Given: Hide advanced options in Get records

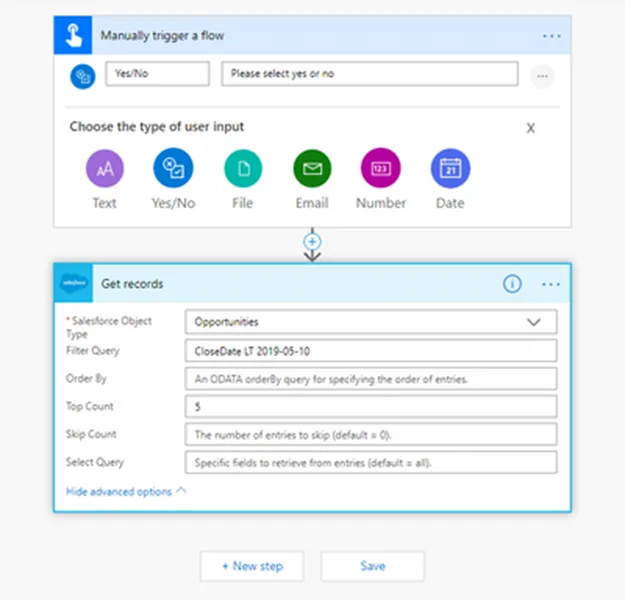Looking at the screenshot, I should click(126, 492).
